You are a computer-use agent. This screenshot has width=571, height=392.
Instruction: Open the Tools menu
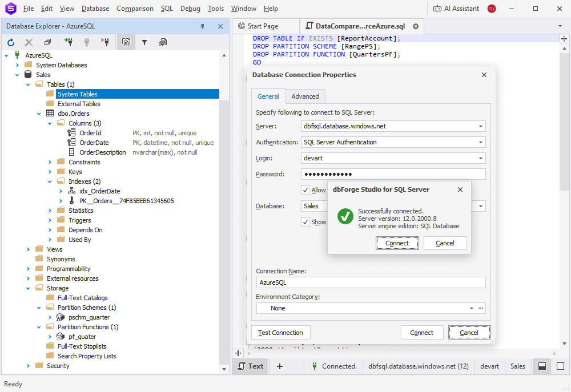click(x=216, y=9)
